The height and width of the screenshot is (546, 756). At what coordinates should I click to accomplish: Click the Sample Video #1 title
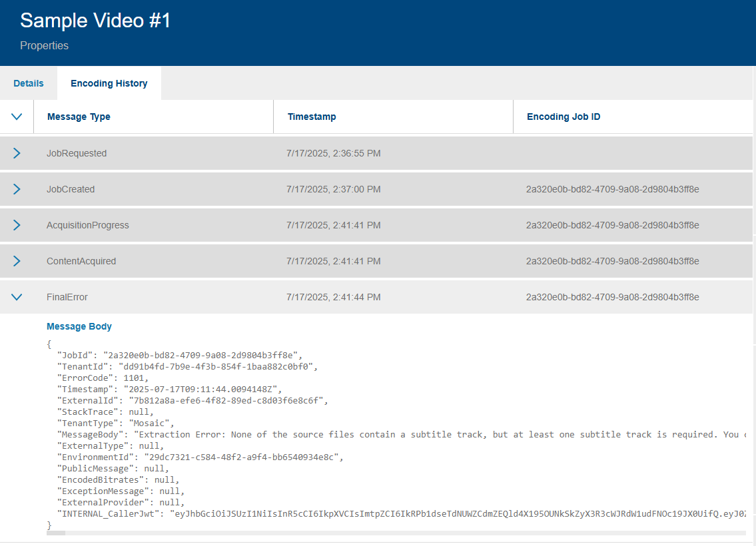click(x=95, y=21)
